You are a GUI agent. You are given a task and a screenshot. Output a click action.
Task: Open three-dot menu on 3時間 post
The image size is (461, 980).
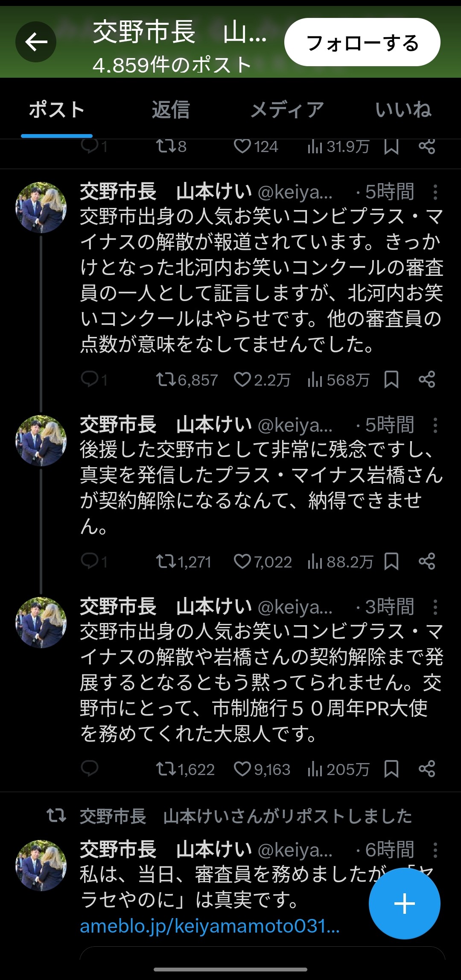coord(435,607)
